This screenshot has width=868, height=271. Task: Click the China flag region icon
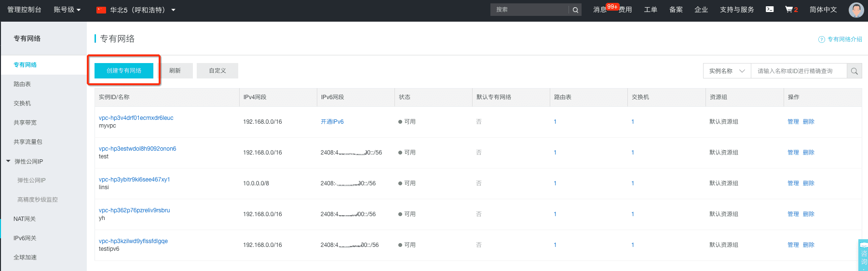(101, 10)
